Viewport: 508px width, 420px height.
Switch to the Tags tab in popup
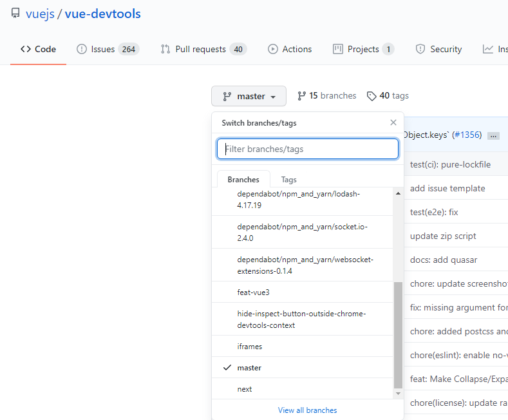288,180
